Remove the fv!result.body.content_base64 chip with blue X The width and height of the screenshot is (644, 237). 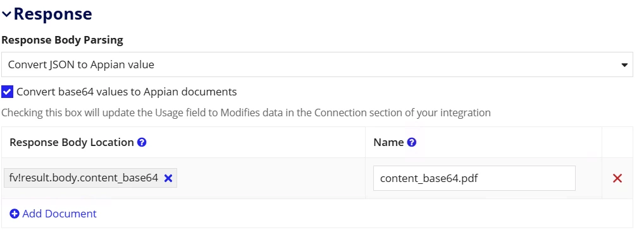(168, 178)
